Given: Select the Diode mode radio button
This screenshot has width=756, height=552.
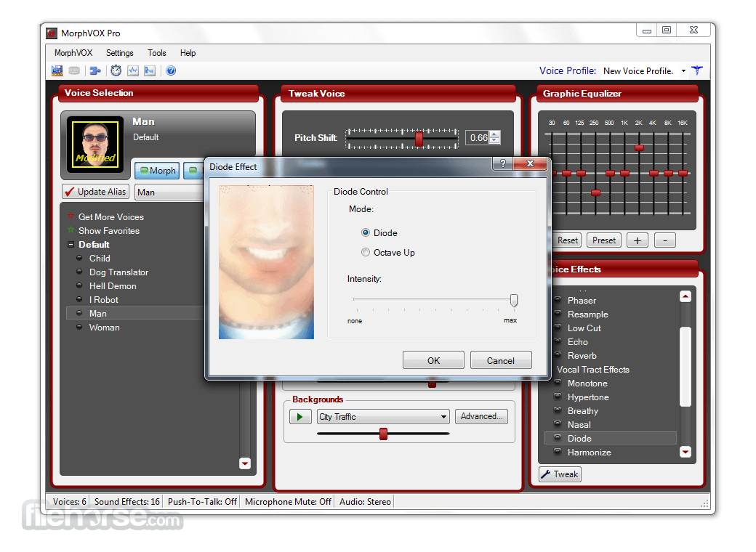Looking at the screenshot, I should tap(366, 232).
